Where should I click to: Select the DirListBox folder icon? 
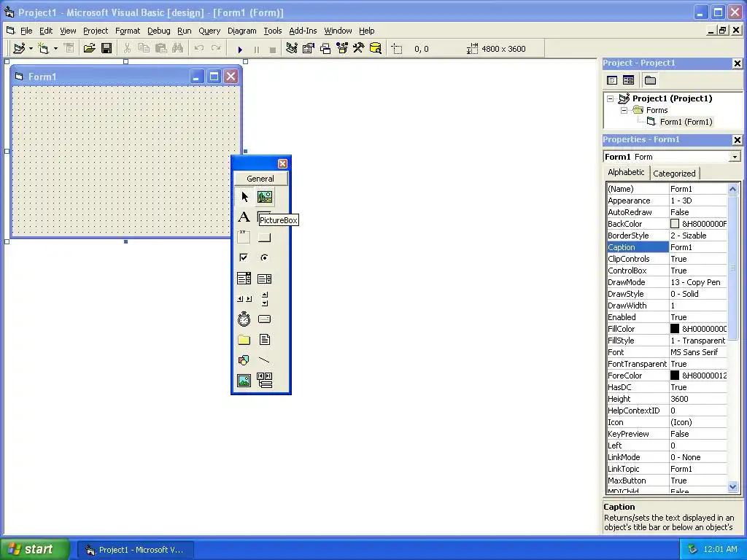click(244, 340)
